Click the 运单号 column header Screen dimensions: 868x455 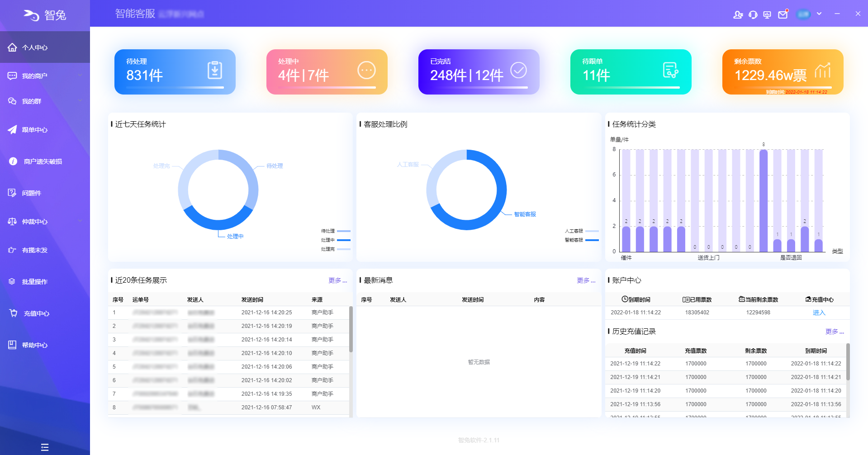tap(140, 300)
